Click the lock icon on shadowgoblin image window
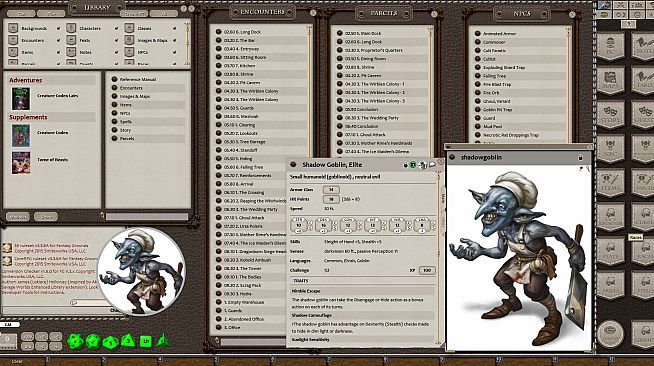 (580, 158)
